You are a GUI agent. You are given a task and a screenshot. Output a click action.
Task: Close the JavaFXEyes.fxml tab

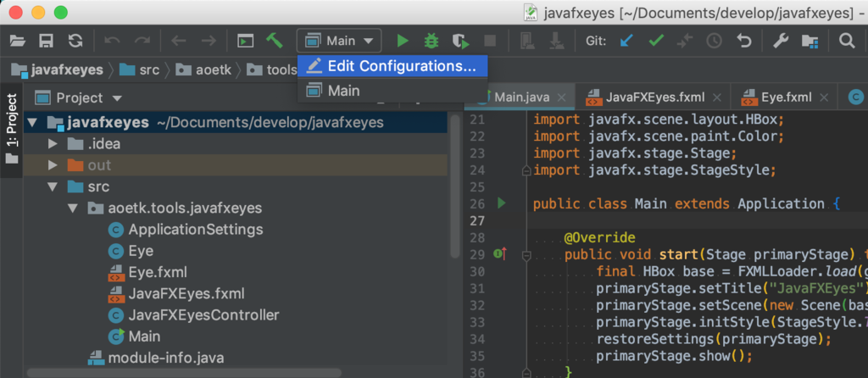(x=717, y=98)
